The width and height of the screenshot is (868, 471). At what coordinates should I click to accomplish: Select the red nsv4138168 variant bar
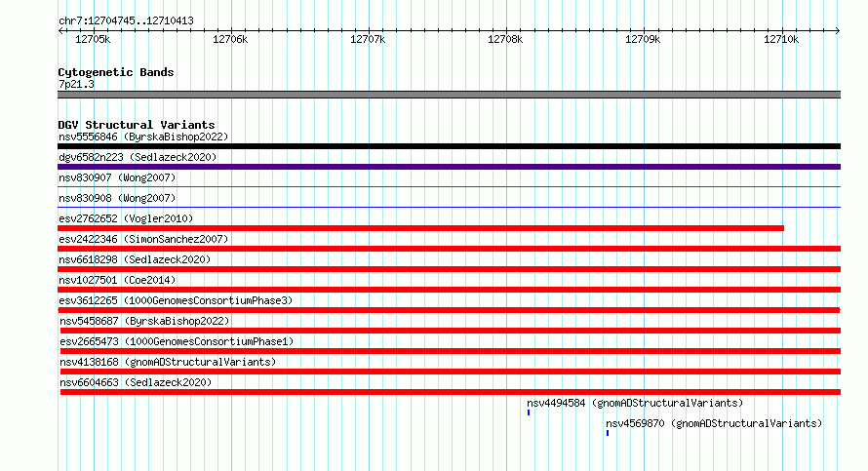click(451, 372)
